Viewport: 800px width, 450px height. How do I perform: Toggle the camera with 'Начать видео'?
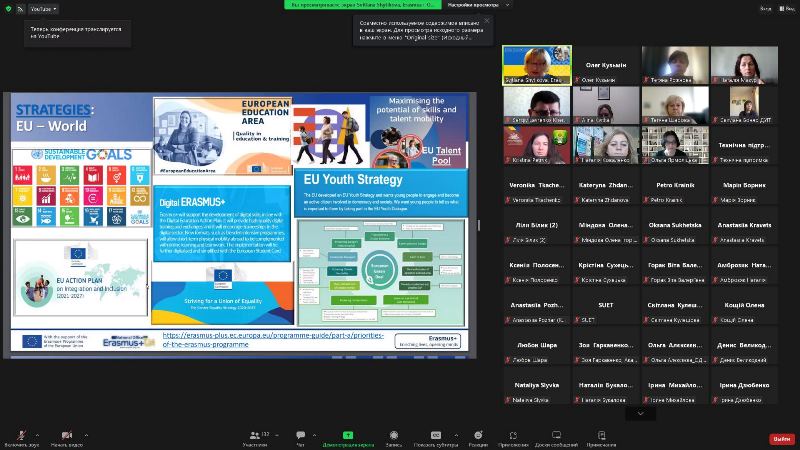click(66, 436)
